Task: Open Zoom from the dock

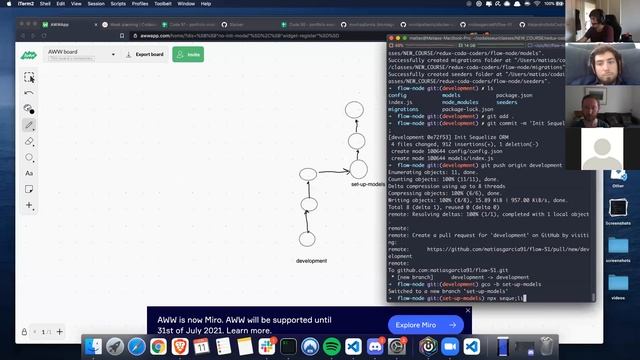Action: click(450, 347)
